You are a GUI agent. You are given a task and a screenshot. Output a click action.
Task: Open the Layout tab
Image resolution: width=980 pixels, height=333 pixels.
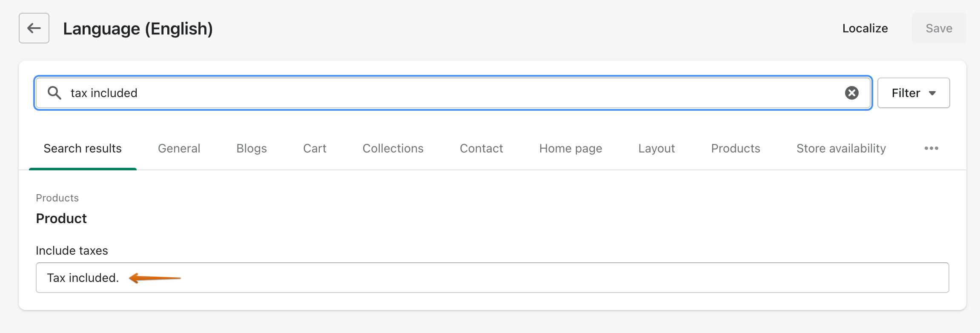click(656, 148)
